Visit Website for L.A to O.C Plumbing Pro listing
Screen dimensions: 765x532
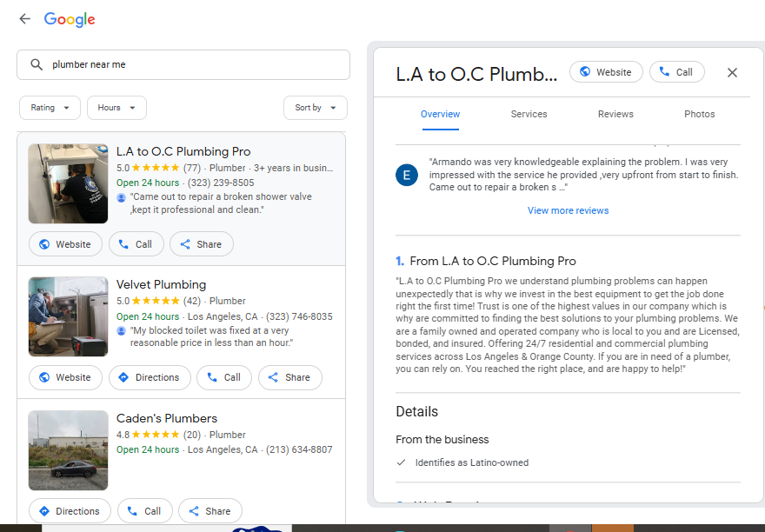tap(65, 244)
